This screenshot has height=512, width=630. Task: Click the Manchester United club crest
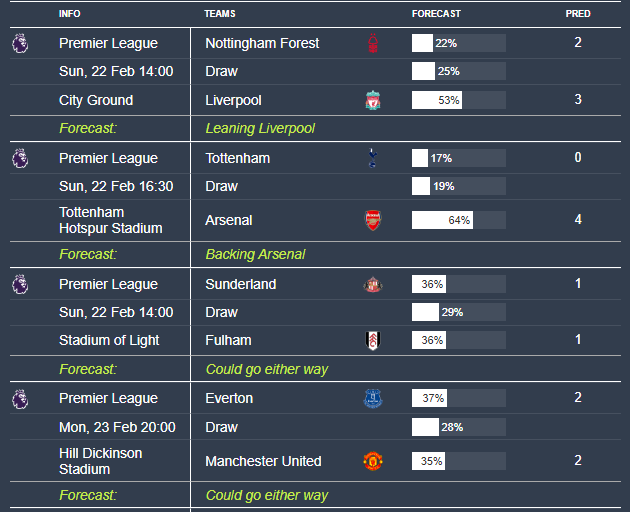click(373, 461)
